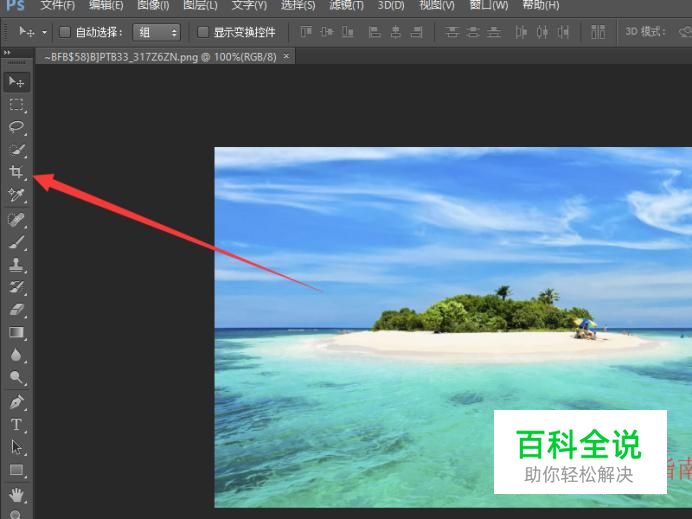
Task: Select the Dodge tool
Action: [x=16, y=377]
